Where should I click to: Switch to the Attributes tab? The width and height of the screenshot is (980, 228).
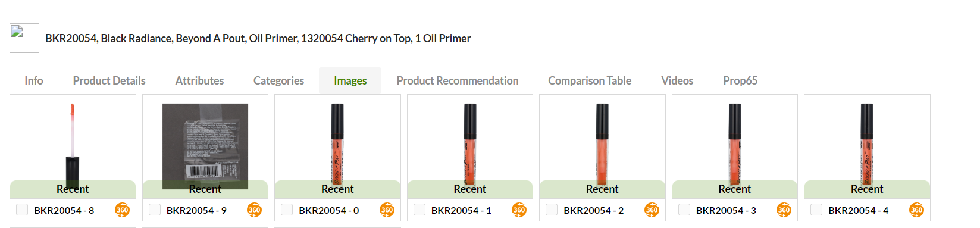coord(199,80)
